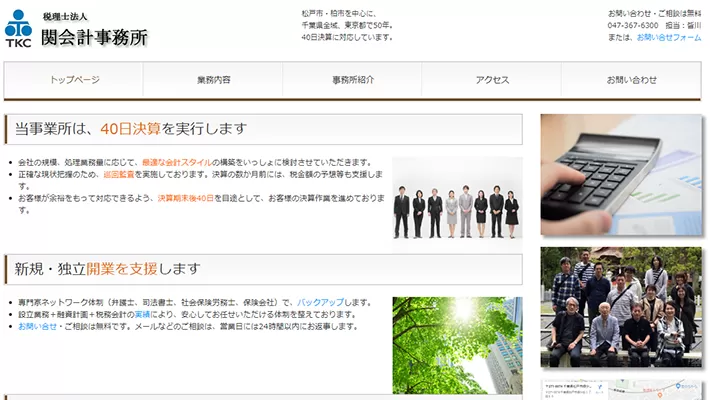Click the TKC logo icon
This screenshot has width=710, height=400.
coord(18,29)
